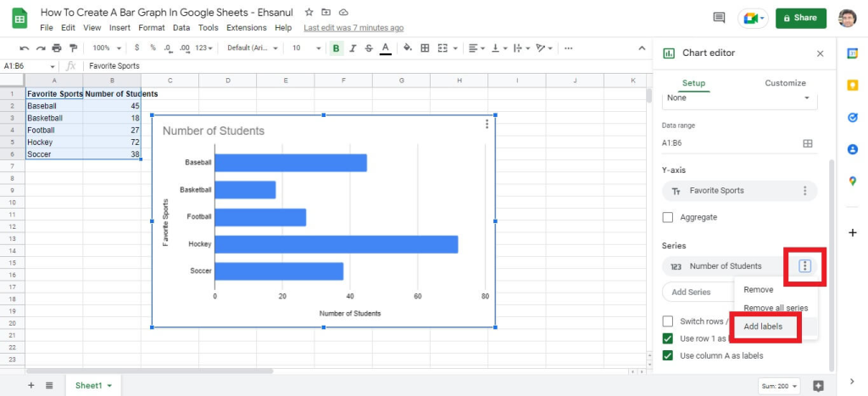
Task: Collapse the menus with the up chevron
Action: coord(643,48)
